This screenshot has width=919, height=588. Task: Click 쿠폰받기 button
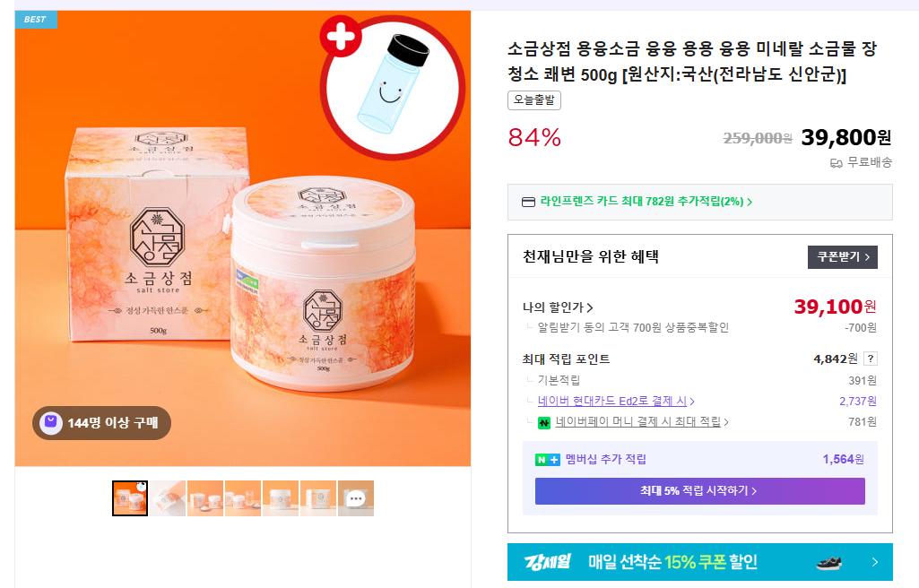pos(842,257)
